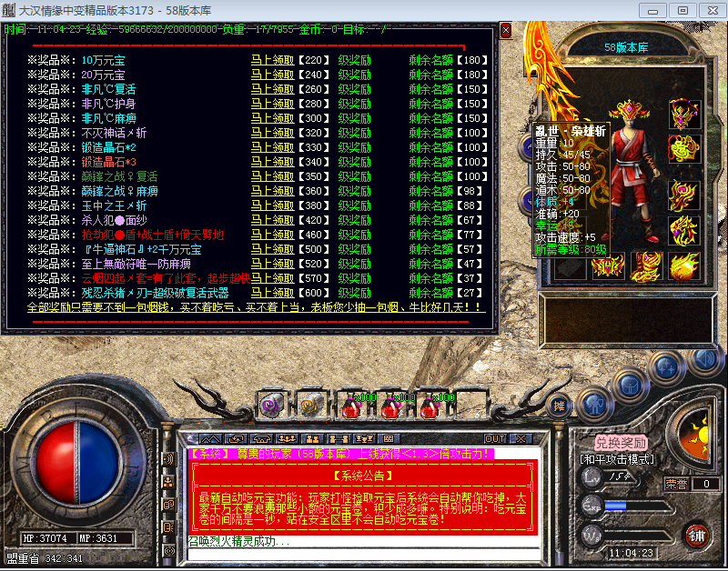The image size is (728, 571).
Task: Claim 牛逼神石 reward at level 500
Action: coord(272,249)
